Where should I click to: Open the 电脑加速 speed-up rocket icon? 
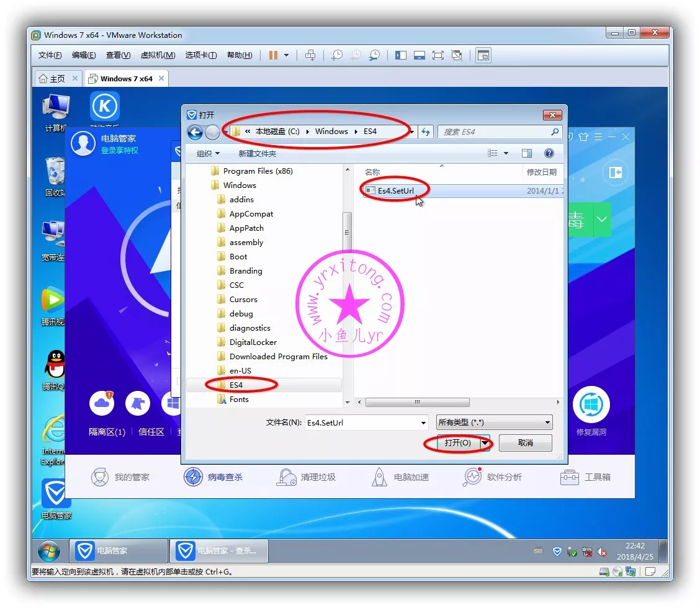pyautogui.click(x=379, y=477)
